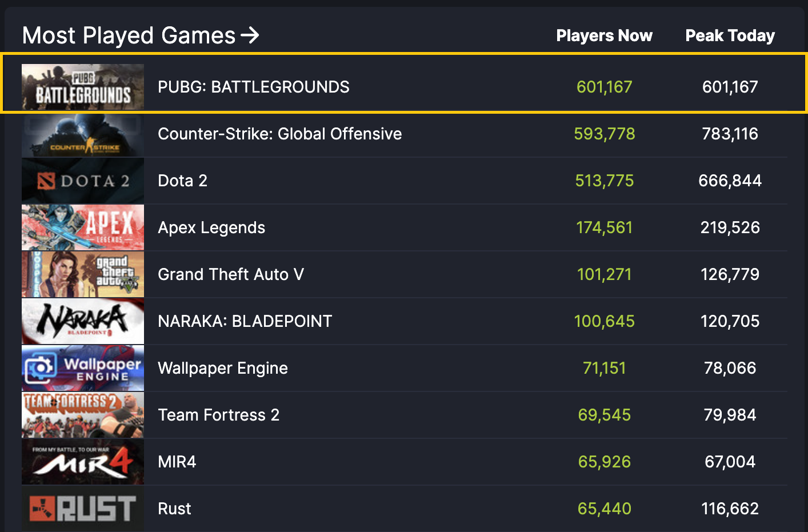The image size is (808, 532).
Task: Click the Peak Today column header
Action: (730, 35)
